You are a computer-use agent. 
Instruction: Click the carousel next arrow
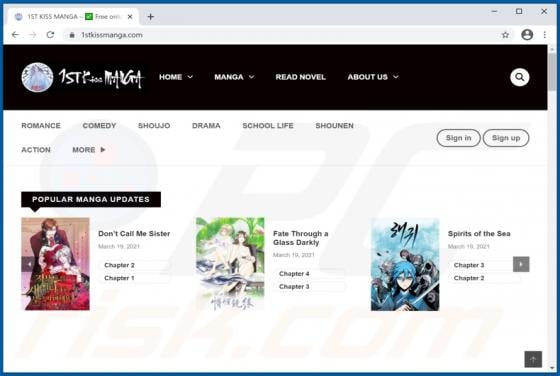point(521,264)
